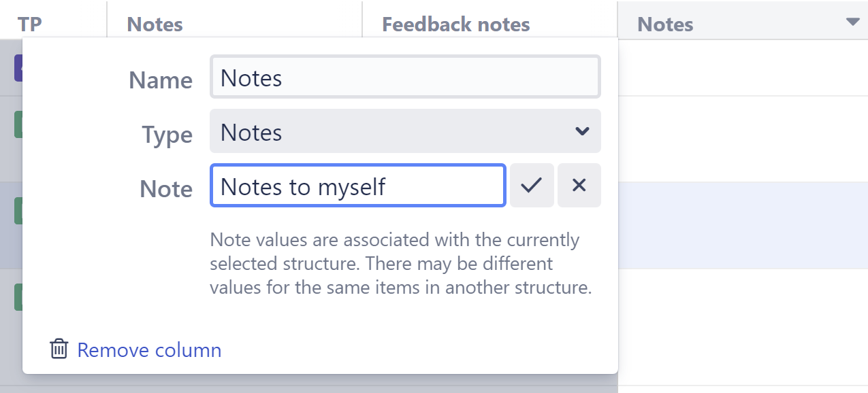Expand the chevron on the Type selector
This screenshot has height=393, width=868.
[582, 131]
